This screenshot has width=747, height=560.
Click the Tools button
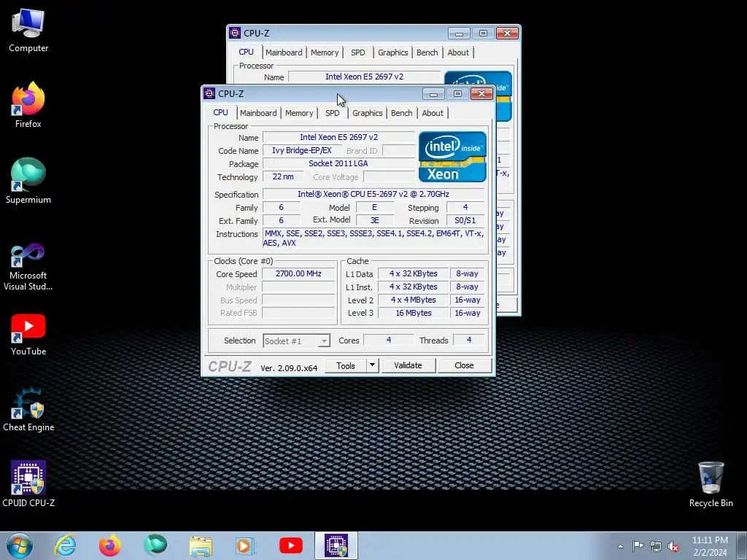345,365
